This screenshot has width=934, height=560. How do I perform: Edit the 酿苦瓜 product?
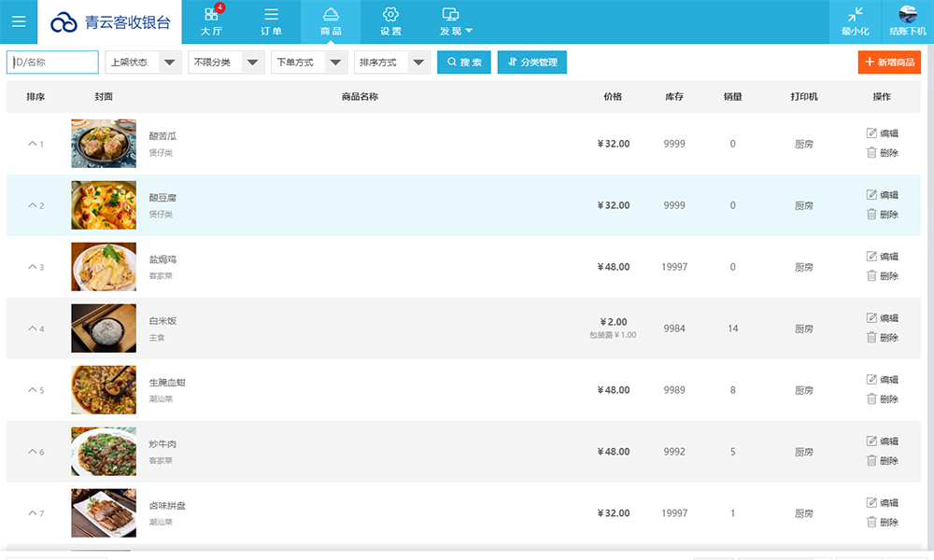click(x=883, y=133)
